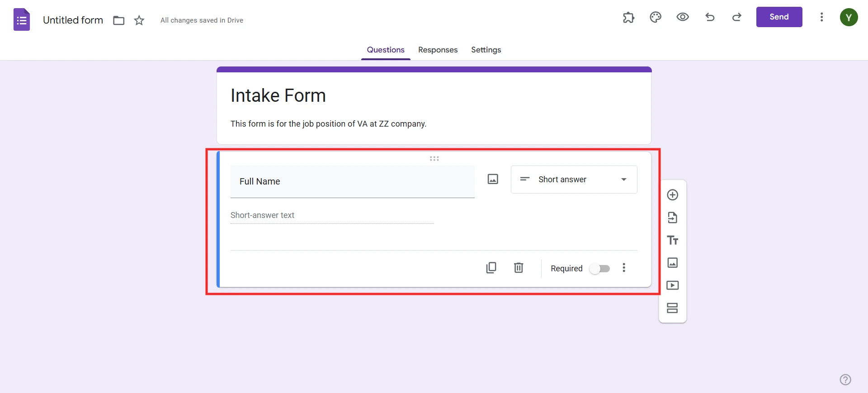This screenshot has width=868, height=393.
Task: Star the Untitled form
Action: tap(139, 20)
